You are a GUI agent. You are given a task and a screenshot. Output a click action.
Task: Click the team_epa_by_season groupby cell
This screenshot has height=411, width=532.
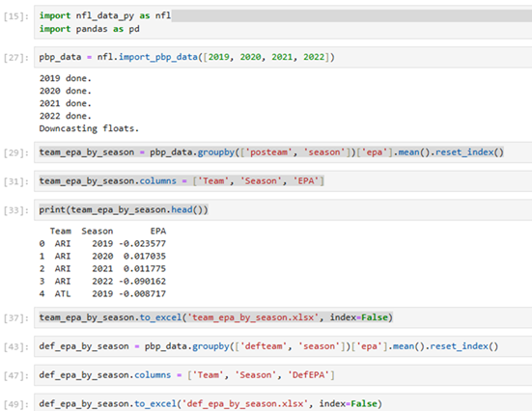click(x=283, y=152)
